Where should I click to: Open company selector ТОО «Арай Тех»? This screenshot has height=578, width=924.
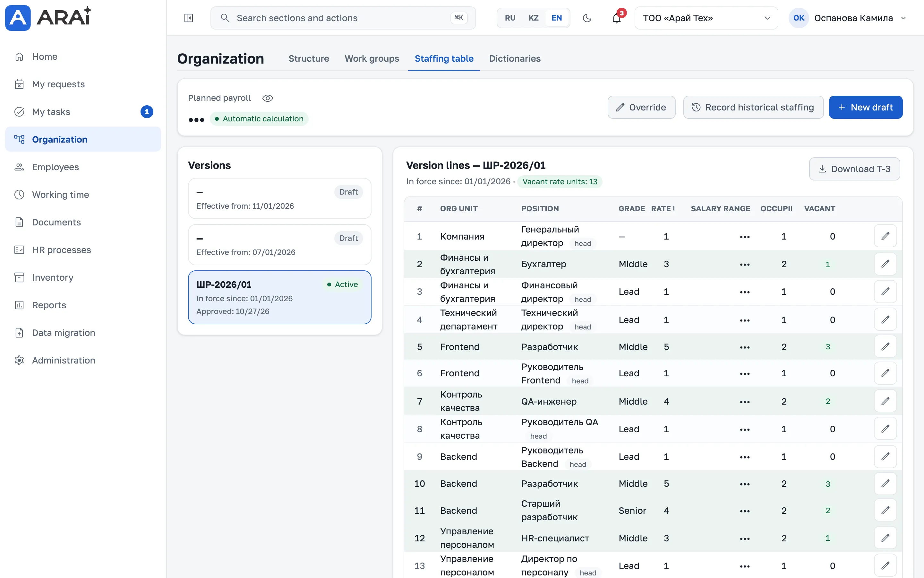click(x=706, y=18)
